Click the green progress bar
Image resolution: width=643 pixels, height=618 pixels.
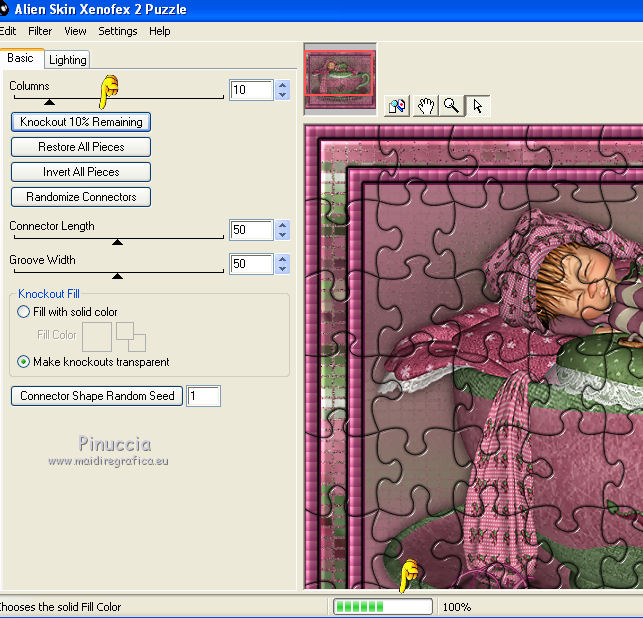pyautogui.click(x=383, y=606)
